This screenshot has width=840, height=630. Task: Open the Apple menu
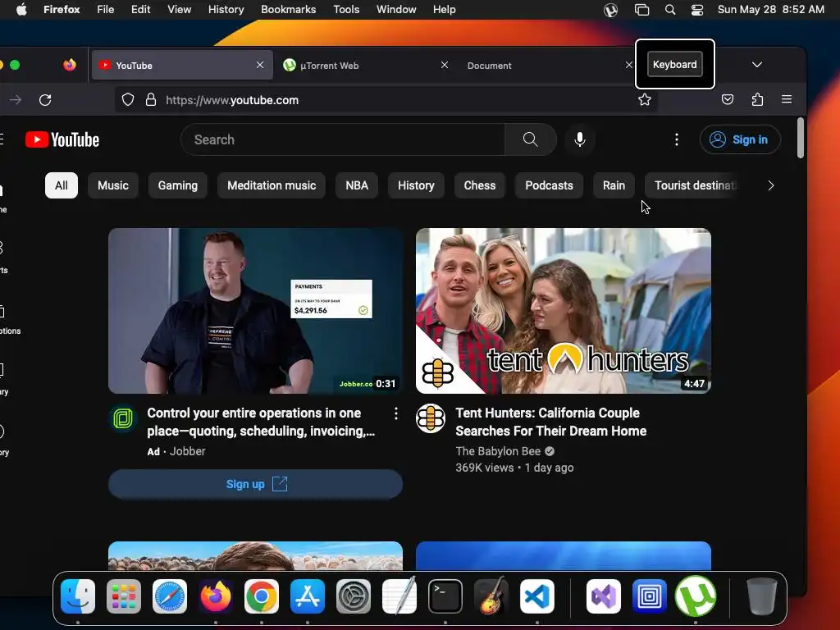click(21, 10)
